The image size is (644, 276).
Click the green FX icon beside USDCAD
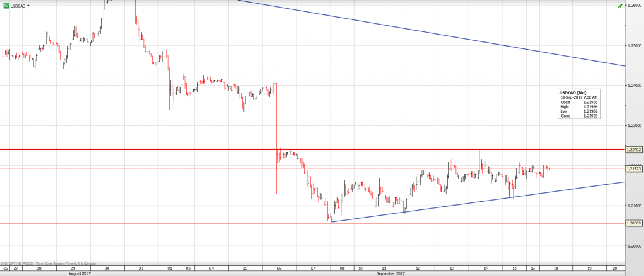tap(6, 5)
